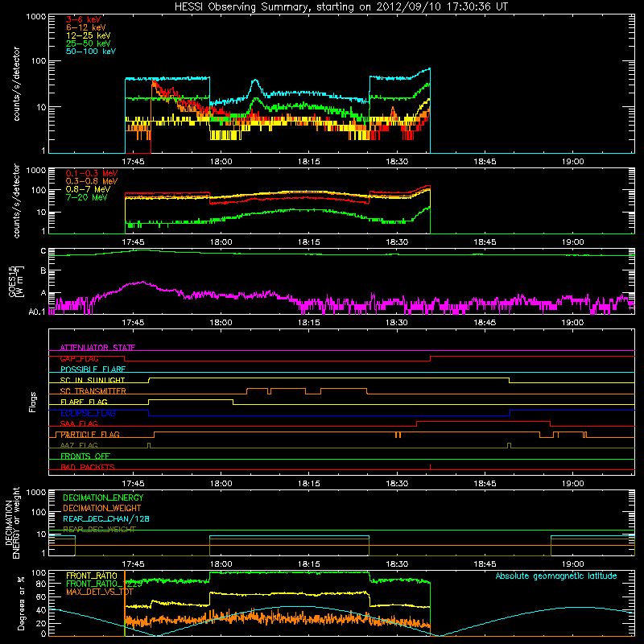Click the ATTENUATOR_STATE flag label
The width and height of the screenshot is (644, 644).
97,348
